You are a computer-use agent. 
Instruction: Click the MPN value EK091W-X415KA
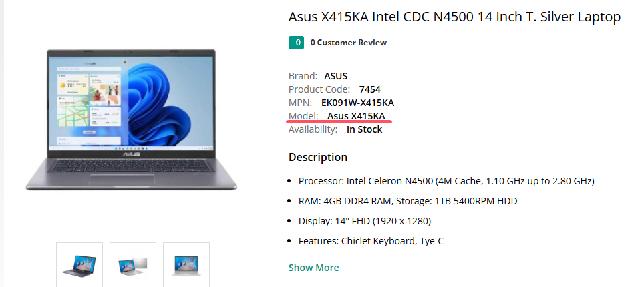point(357,103)
